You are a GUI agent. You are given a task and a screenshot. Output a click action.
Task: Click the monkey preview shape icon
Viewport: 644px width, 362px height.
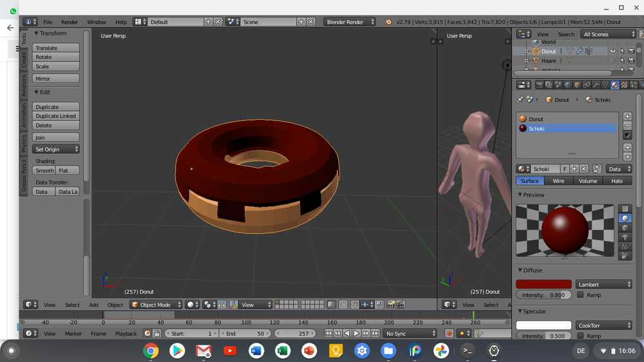[x=625, y=238]
